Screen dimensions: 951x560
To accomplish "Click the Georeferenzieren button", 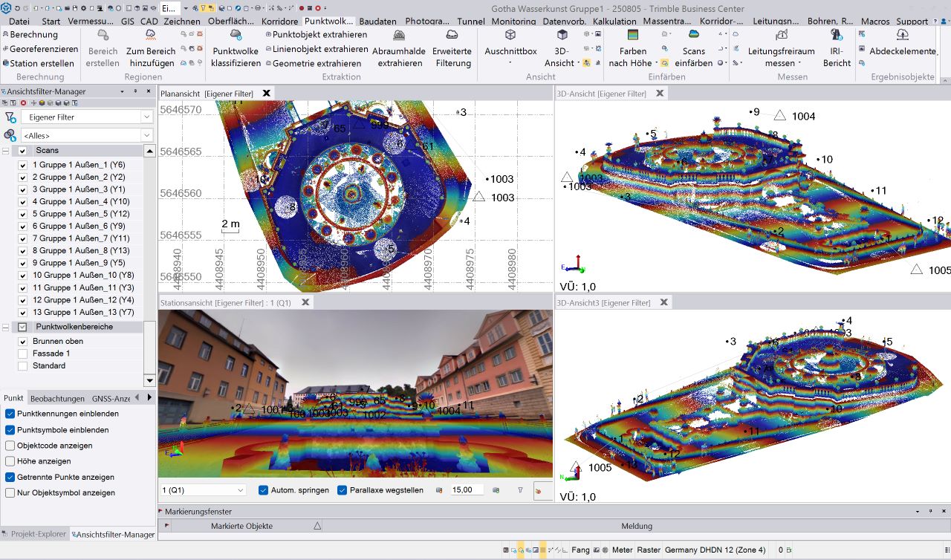I will [x=43, y=49].
